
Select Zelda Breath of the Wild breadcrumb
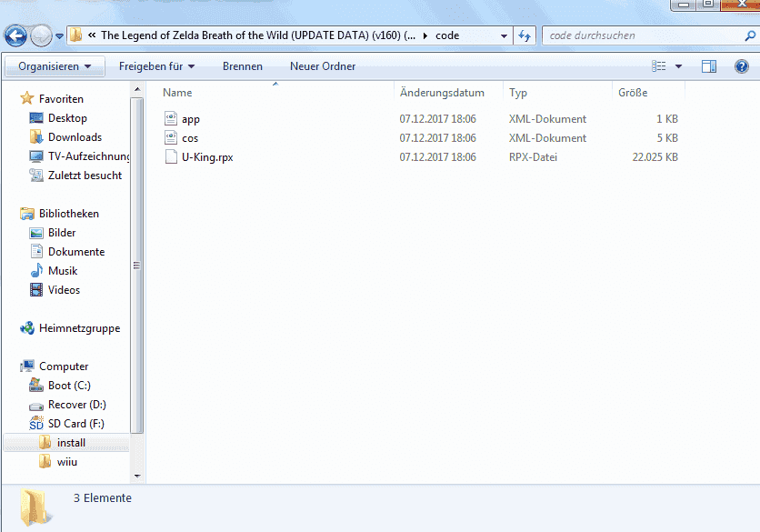click(x=258, y=35)
